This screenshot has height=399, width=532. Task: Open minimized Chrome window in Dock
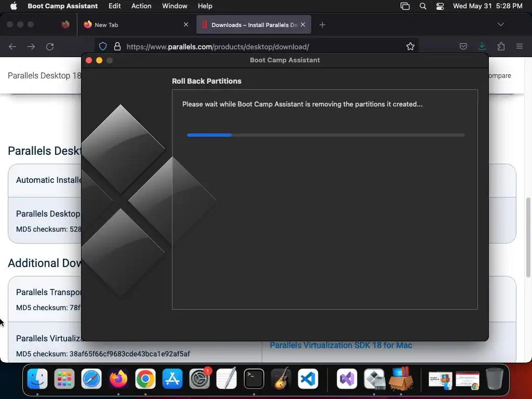click(467, 380)
